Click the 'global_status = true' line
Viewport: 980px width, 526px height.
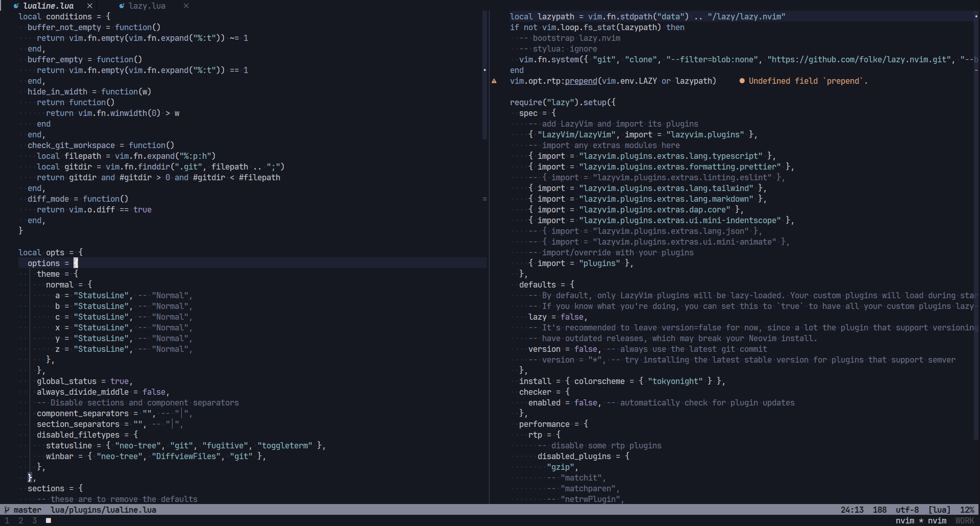tap(85, 381)
